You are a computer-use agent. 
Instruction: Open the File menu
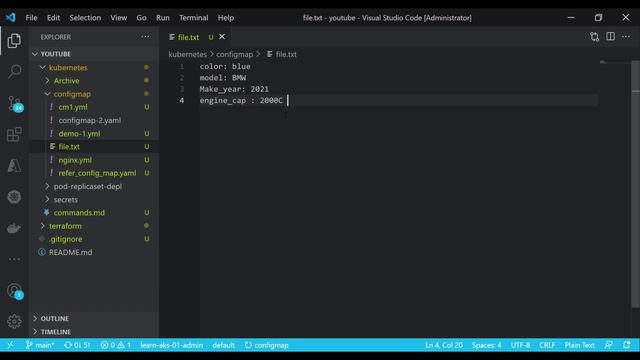pyautogui.click(x=31, y=18)
